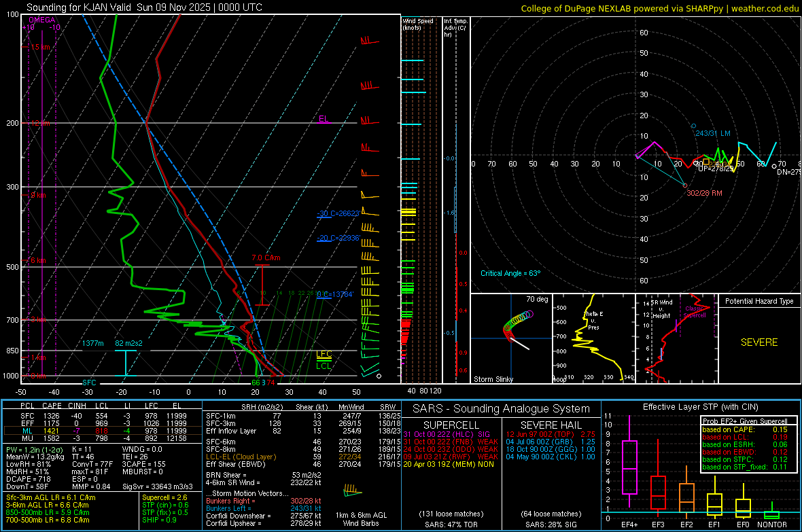The image size is (802, 532).
Task: Click the yellow LFC label
Action: [324, 354]
